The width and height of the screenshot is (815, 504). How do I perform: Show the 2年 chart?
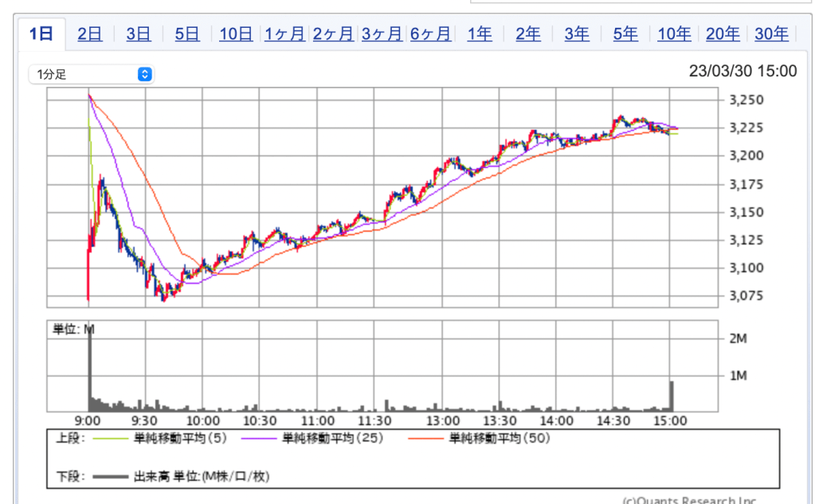click(x=528, y=33)
